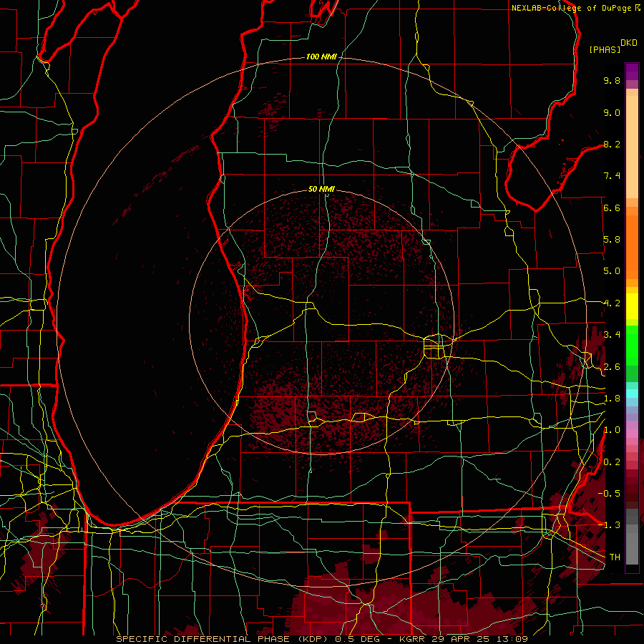The image size is (644, 644).
Task: Click the 4.2 value on the scale
Action: click(x=612, y=303)
